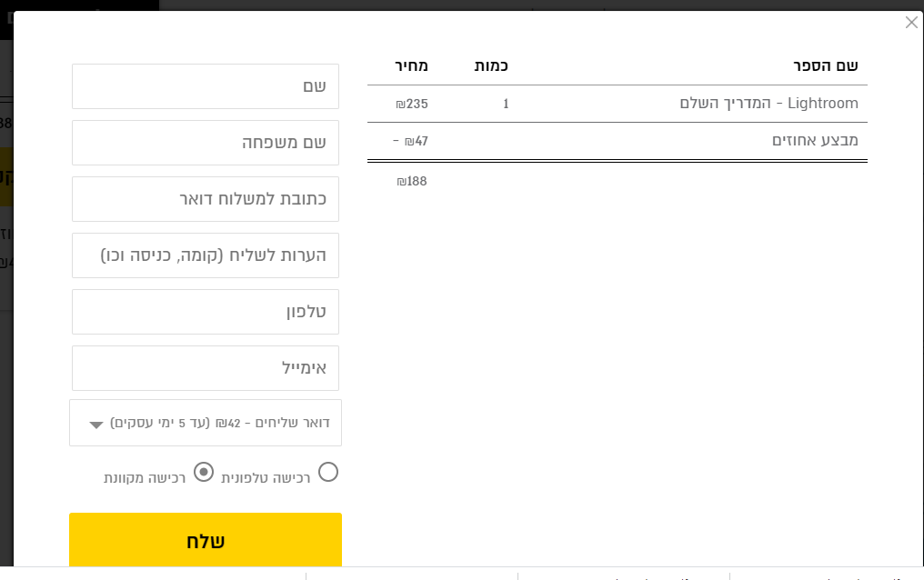This screenshot has height=580, width=924.
Task: Close the order form dialog
Action: (x=911, y=22)
